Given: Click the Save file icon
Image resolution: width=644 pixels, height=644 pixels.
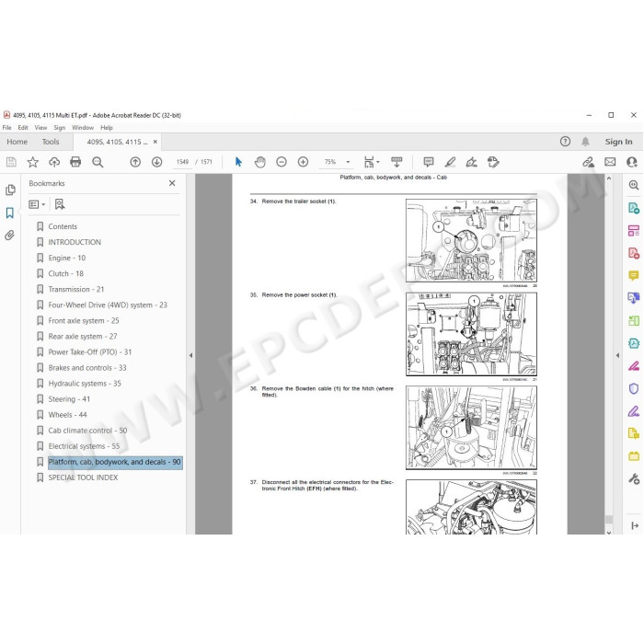Looking at the screenshot, I should pos(11,162).
